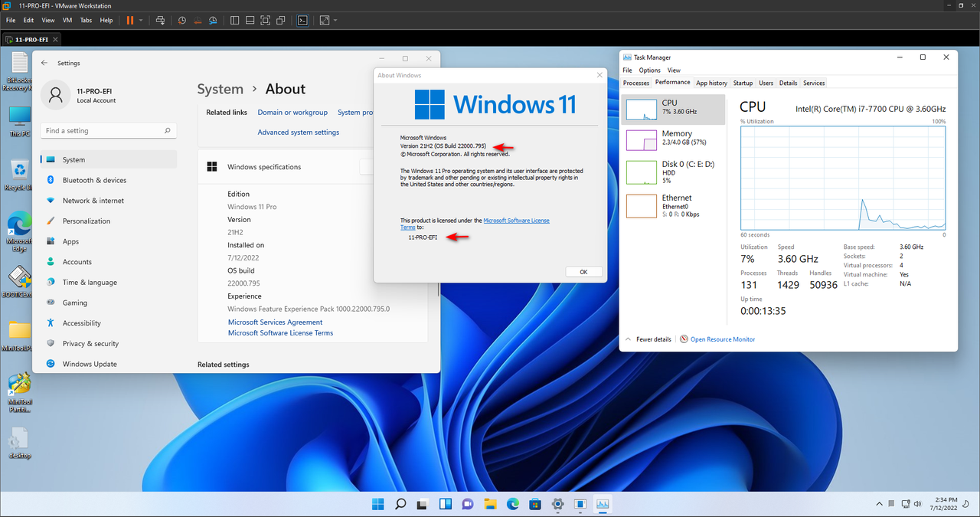Switch to the App history tab

(711, 83)
